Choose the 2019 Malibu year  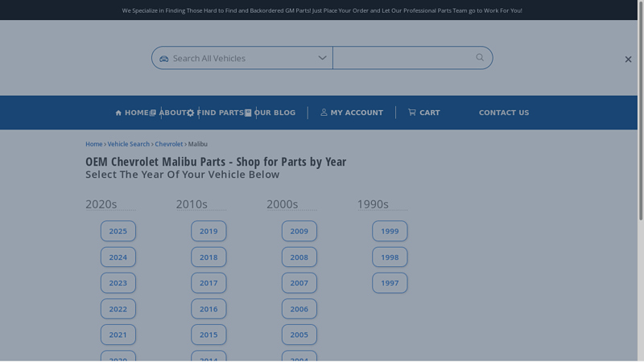(x=208, y=231)
